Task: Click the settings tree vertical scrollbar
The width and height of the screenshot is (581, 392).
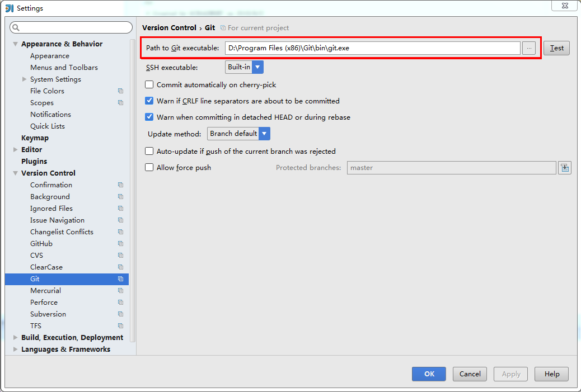Action: 133,191
